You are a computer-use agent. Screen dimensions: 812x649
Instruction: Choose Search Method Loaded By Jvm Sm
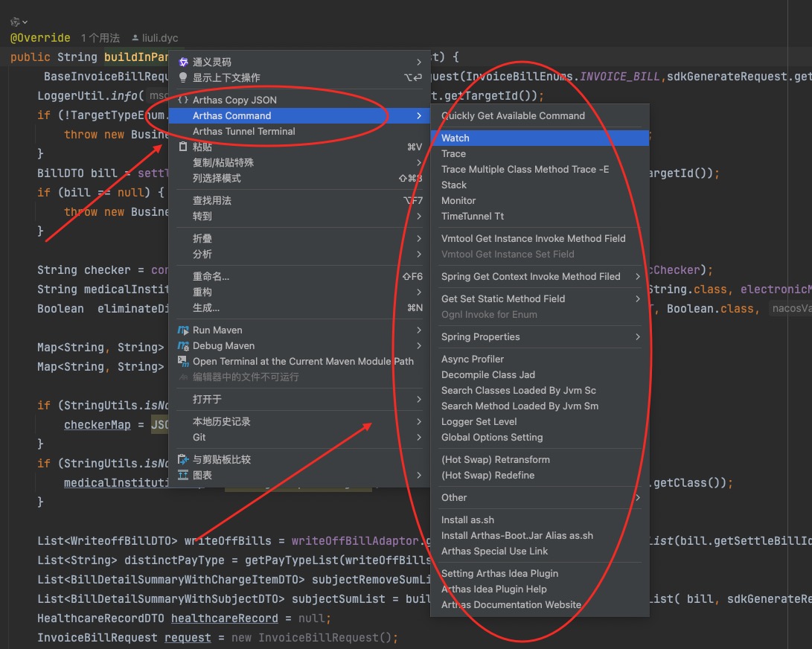540,406
